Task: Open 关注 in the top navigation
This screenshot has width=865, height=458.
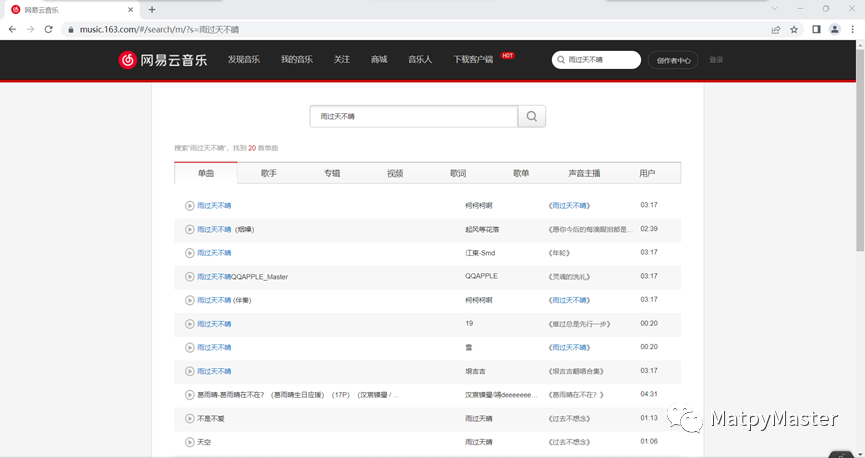Action: [342, 60]
